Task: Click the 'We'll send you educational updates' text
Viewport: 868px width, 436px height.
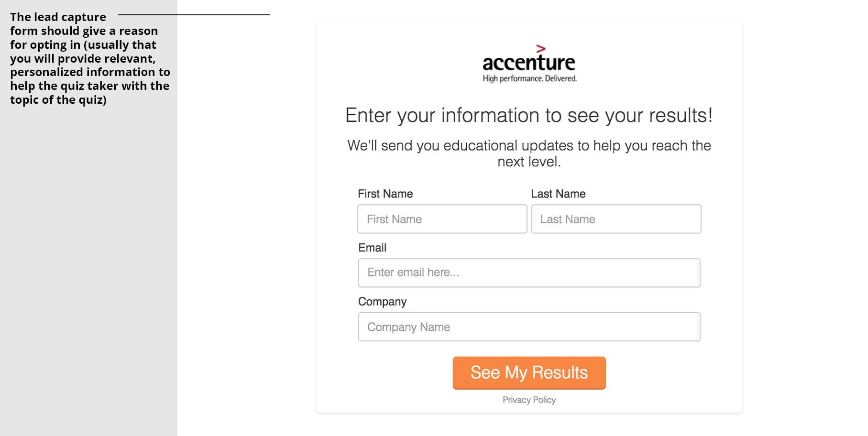Action: 529,145
